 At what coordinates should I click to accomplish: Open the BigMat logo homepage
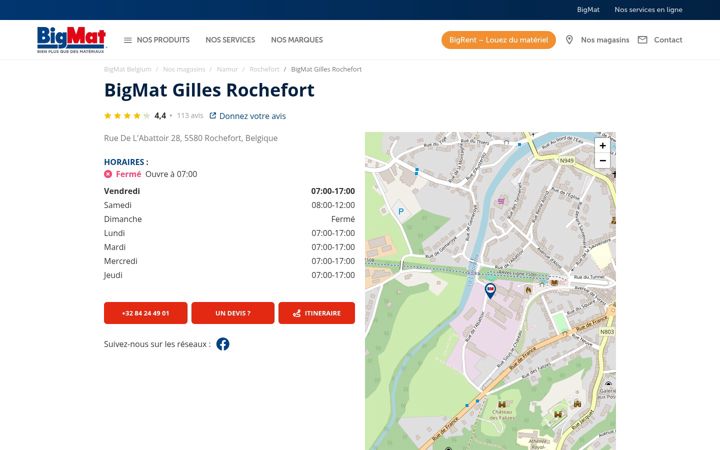[x=71, y=39]
